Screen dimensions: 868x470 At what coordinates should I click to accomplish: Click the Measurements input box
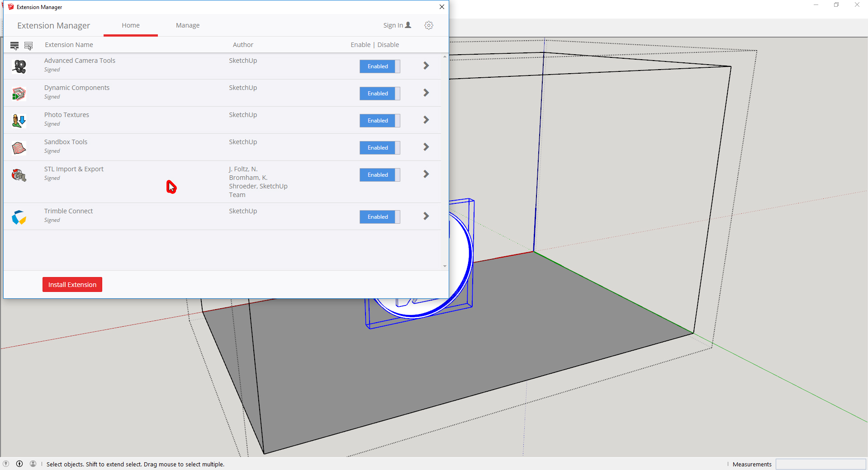coord(821,464)
